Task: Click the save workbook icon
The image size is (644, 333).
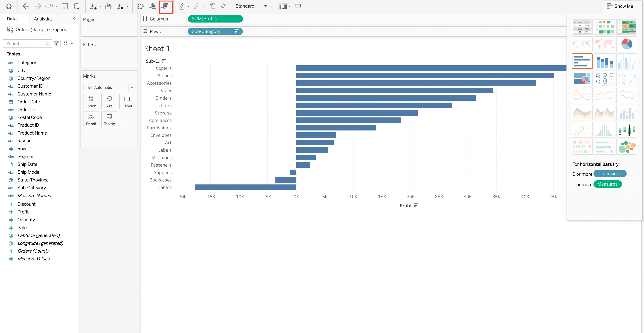Action: pos(65,6)
